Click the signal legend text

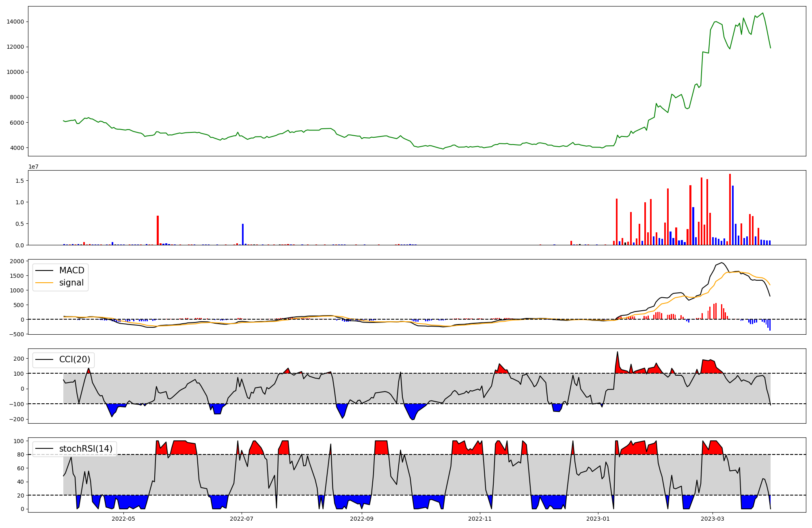(71, 283)
